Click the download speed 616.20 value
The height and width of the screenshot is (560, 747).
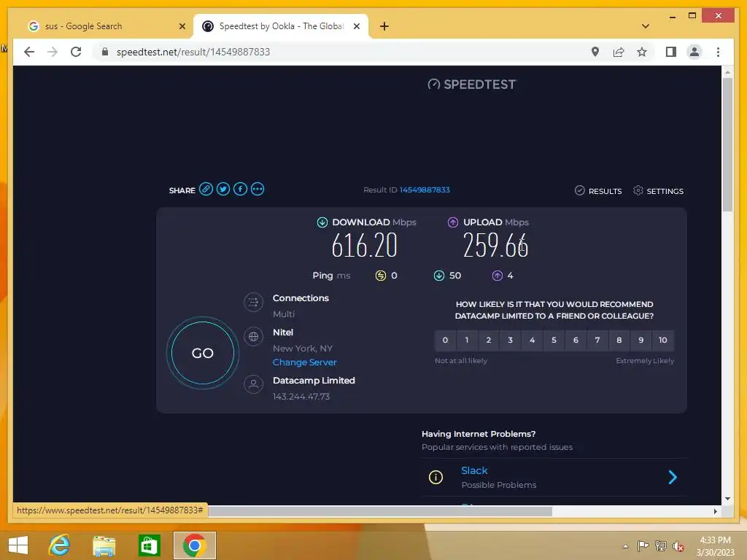coord(365,246)
